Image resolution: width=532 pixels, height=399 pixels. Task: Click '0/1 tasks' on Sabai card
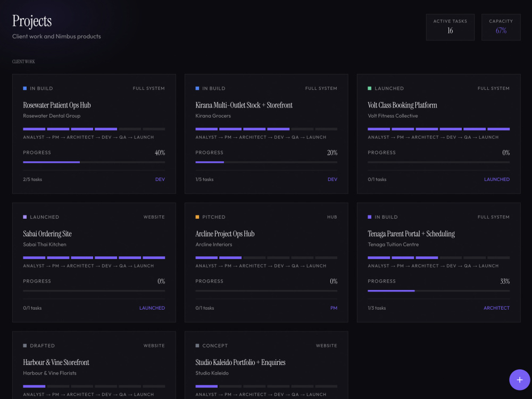click(32, 307)
